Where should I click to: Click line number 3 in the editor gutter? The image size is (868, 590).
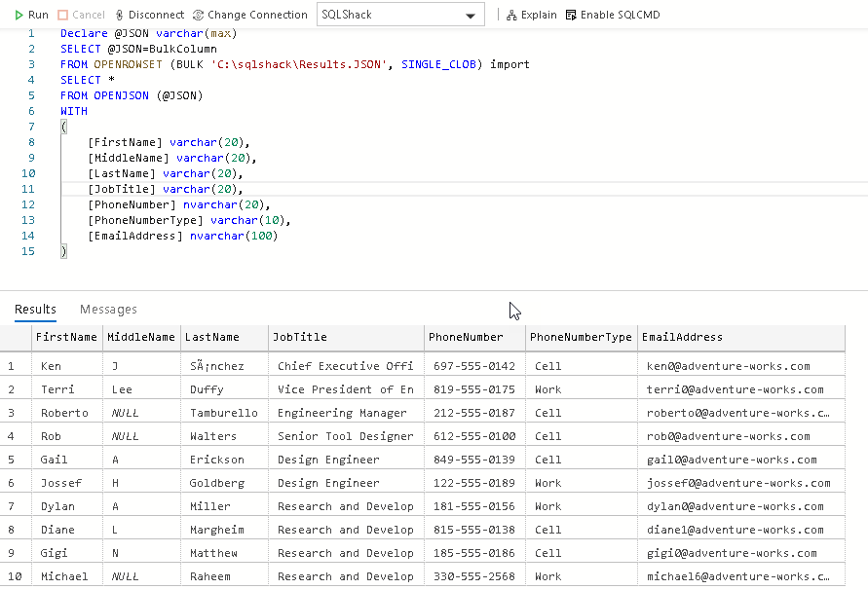click(x=32, y=64)
